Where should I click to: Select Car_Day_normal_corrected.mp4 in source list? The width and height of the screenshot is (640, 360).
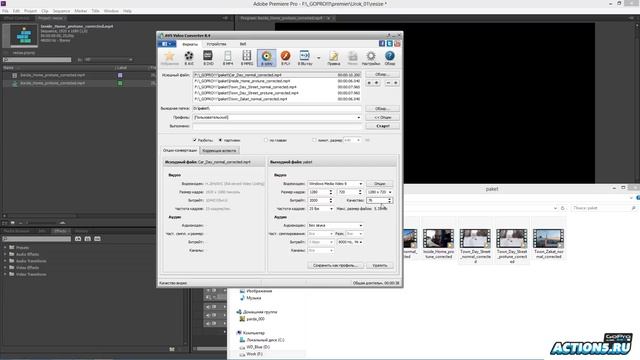(x=277, y=75)
